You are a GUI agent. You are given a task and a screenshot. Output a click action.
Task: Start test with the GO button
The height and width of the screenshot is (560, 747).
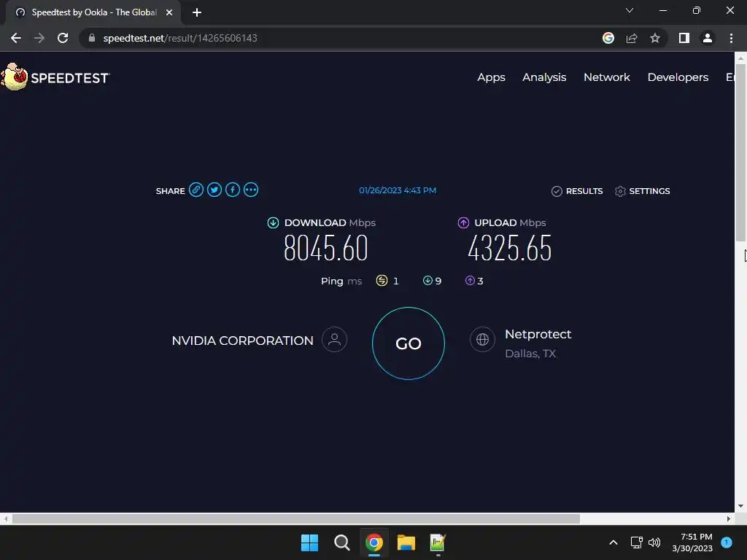(409, 343)
